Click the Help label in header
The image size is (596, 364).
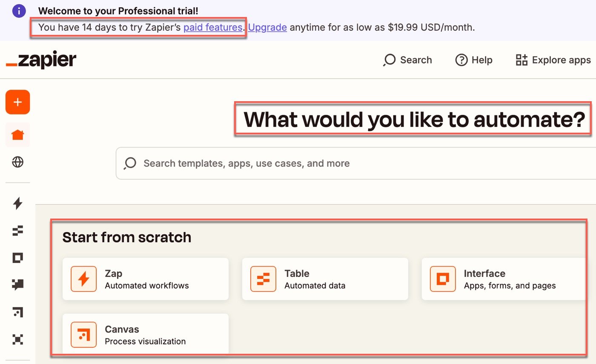[482, 60]
